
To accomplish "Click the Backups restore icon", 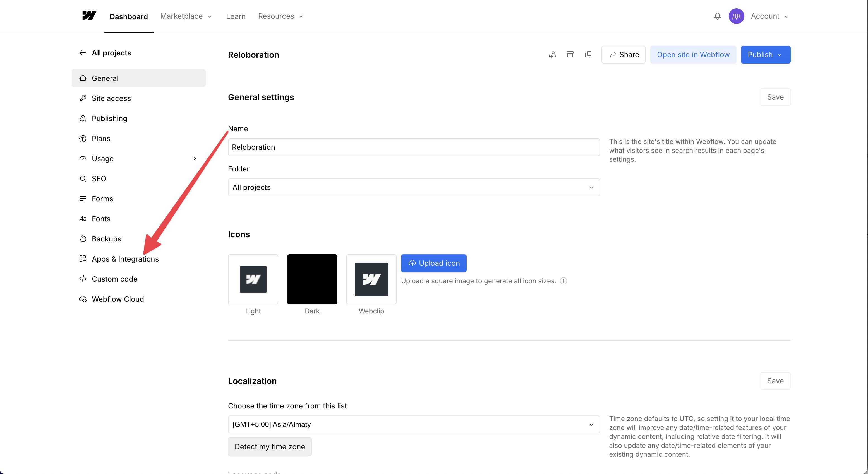I will (83, 239).
